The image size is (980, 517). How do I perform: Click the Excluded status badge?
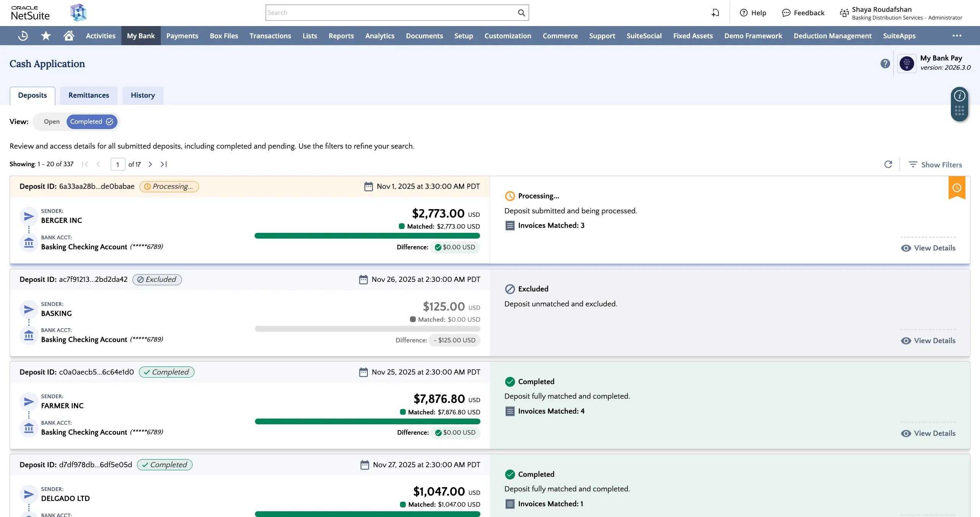157,280
